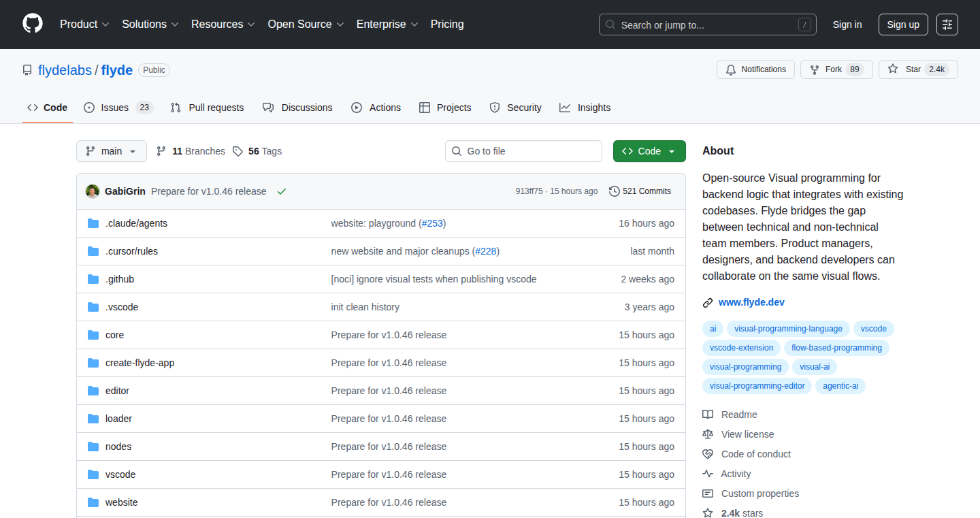Click the heart icon beside Code of conduct

tap(708, 454)
